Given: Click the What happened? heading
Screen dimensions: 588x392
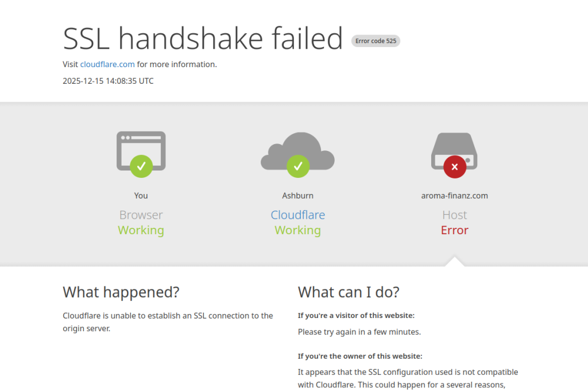Looking at the screenshot, I should tap(121, 292).
